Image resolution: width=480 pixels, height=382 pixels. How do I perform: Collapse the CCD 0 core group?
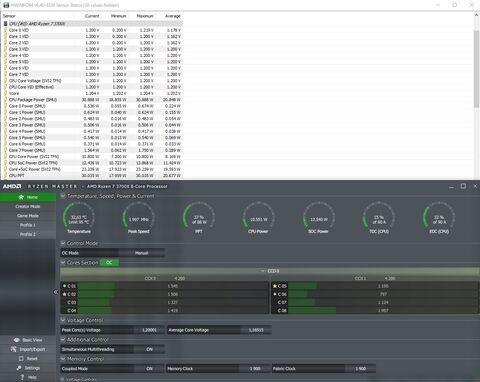click(263, 271)
